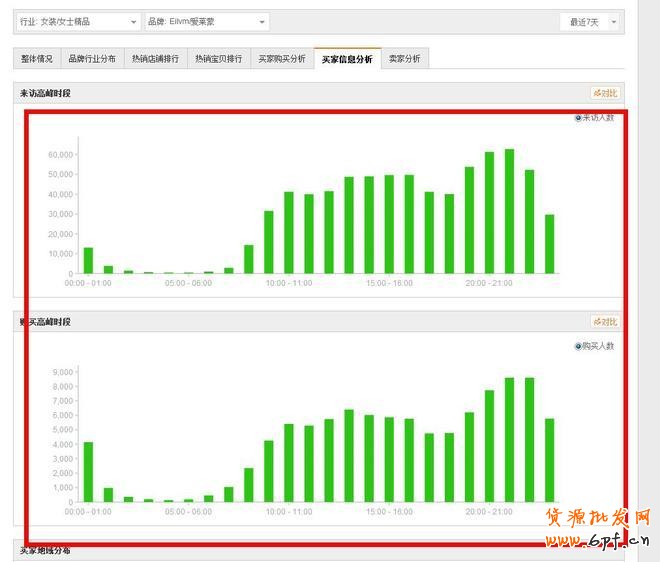Switch to the 卖家分析 tab

(405, 59)
